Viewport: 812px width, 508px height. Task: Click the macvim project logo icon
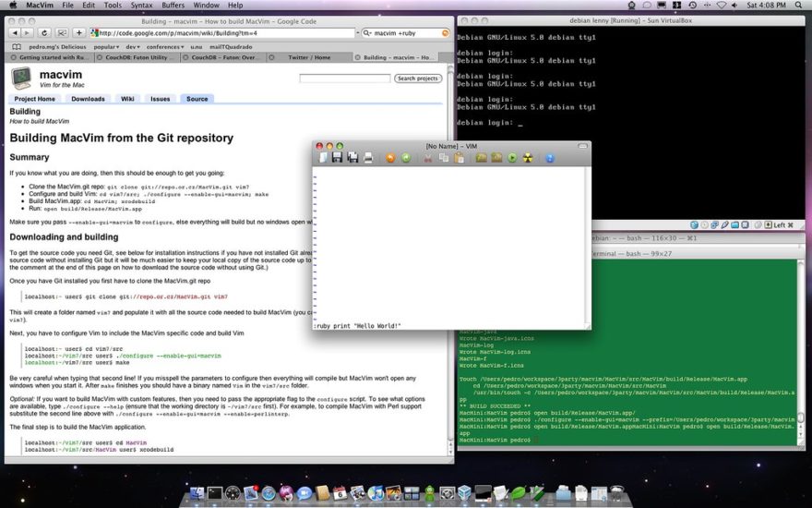[21, 79]
